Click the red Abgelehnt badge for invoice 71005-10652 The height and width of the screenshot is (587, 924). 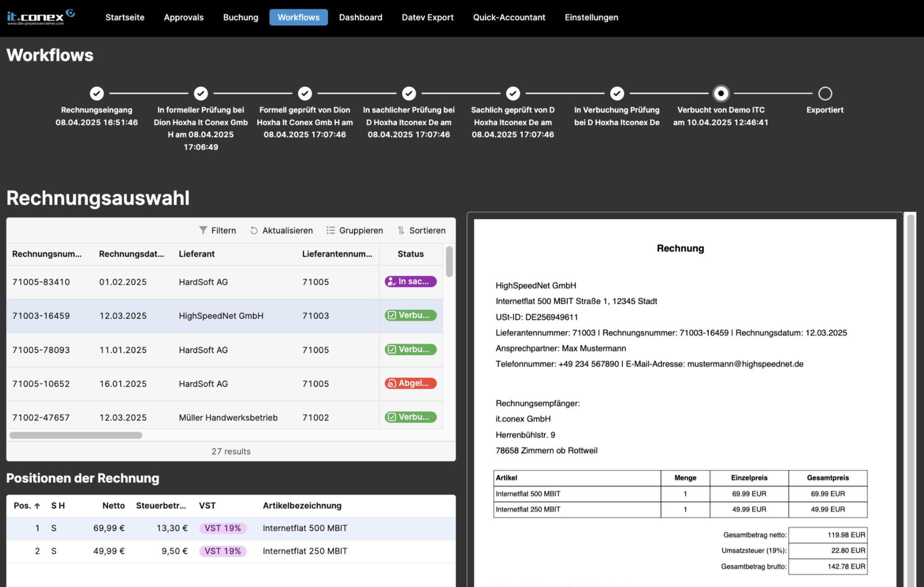pos(410,383)
